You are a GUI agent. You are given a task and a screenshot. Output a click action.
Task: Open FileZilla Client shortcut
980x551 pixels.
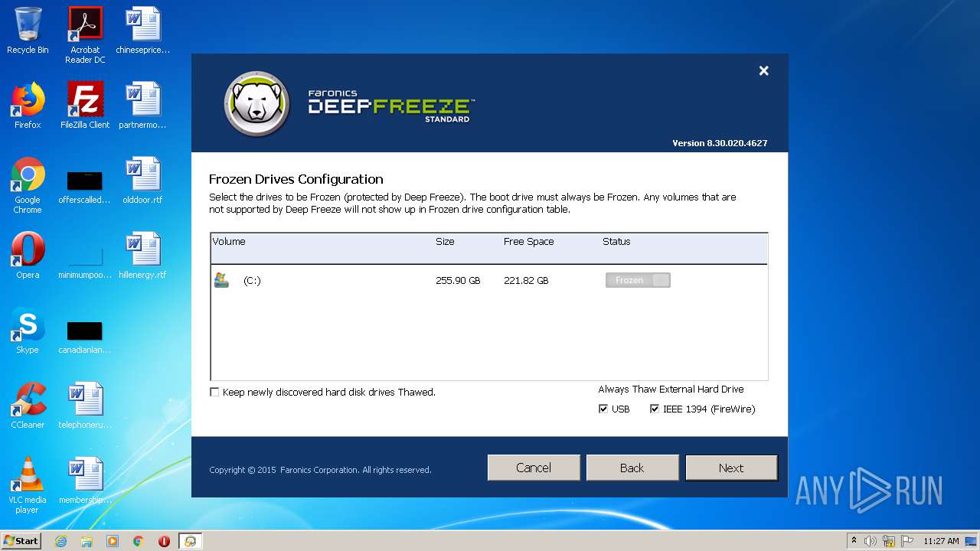coord(85,106)
